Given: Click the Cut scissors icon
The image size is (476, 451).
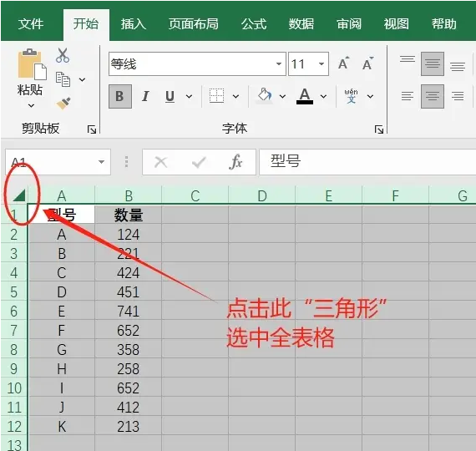Looking at the screenshot, I should (63, 55).
